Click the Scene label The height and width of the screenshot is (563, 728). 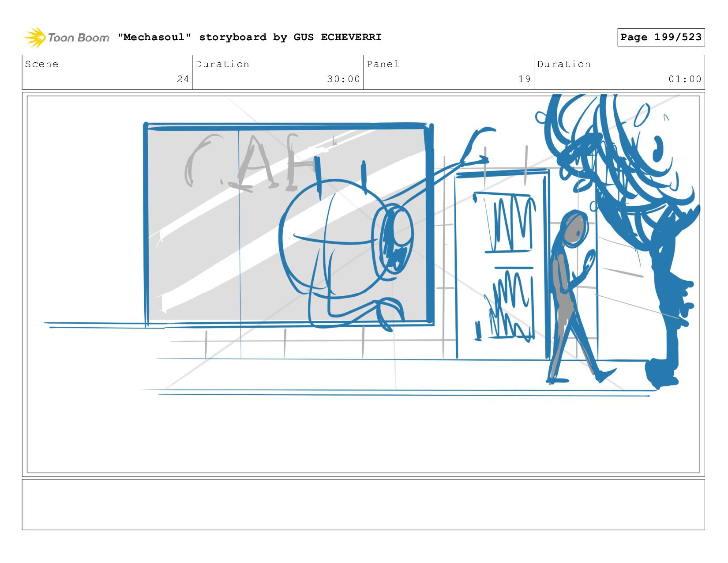click(x=41, y=64)
